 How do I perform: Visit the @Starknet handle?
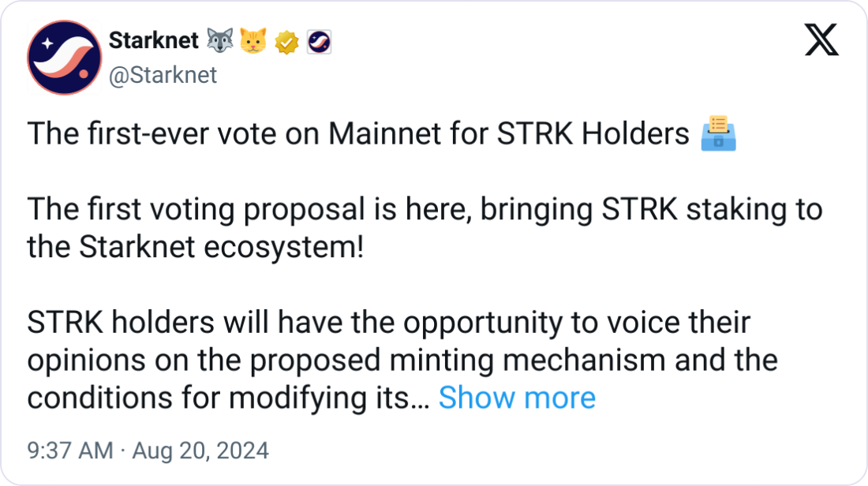(x=163, y=75)
